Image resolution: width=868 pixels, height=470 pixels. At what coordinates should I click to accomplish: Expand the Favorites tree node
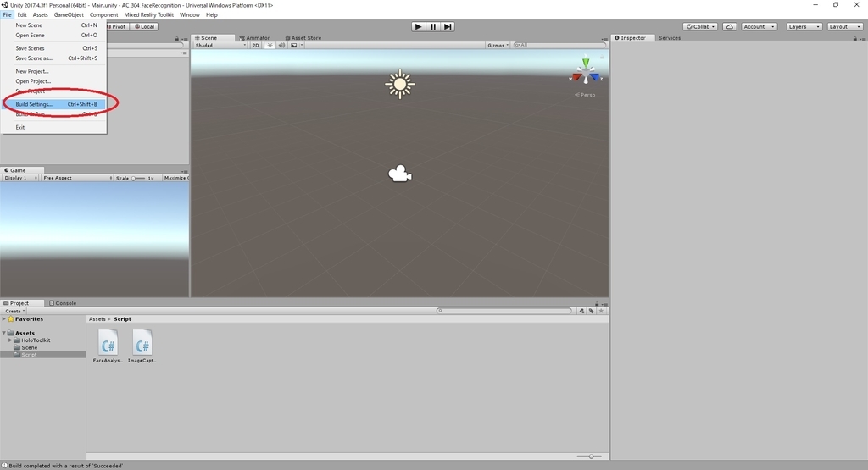(x=4, y=319)
